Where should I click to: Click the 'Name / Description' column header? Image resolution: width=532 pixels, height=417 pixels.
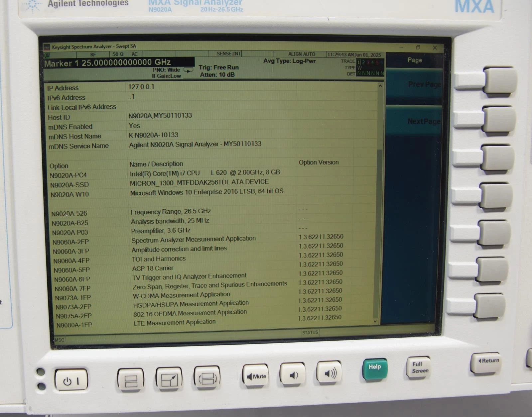click(x=156, y=164)
